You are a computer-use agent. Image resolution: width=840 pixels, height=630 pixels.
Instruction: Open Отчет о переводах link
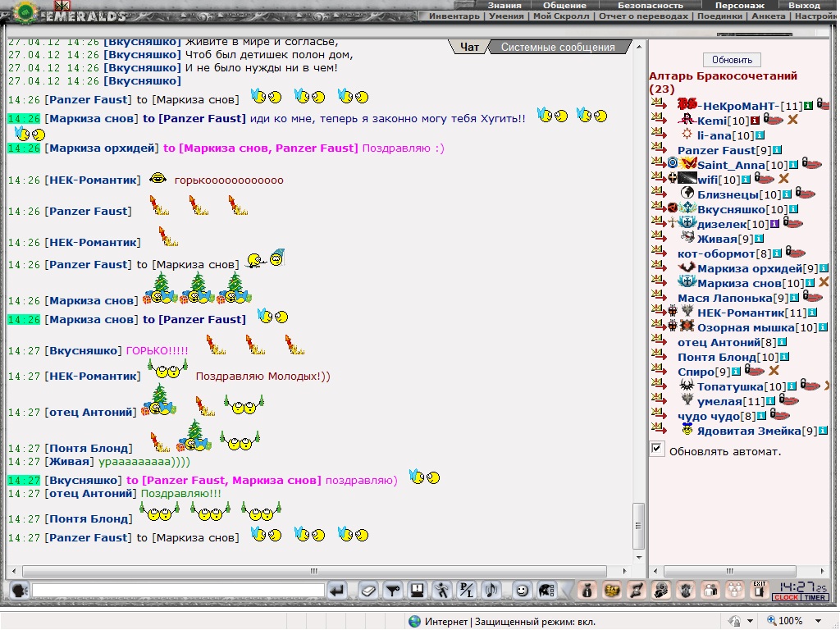coord(643,16)
